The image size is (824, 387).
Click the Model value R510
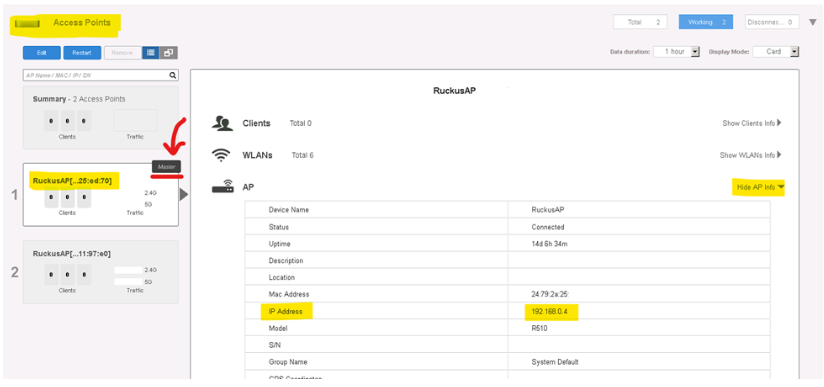[x=539, y=328]
